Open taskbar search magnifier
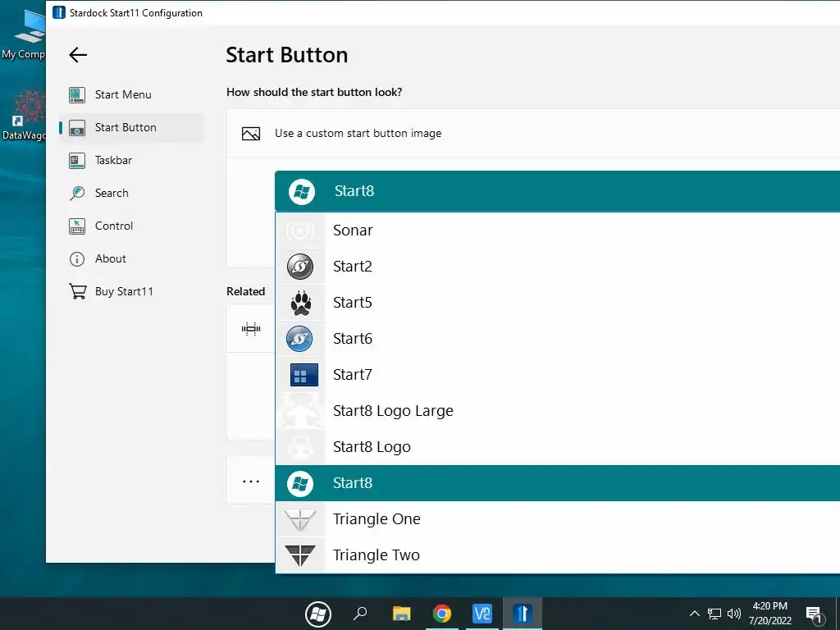This screenshot has height=630, width=840. pos(360,613)
